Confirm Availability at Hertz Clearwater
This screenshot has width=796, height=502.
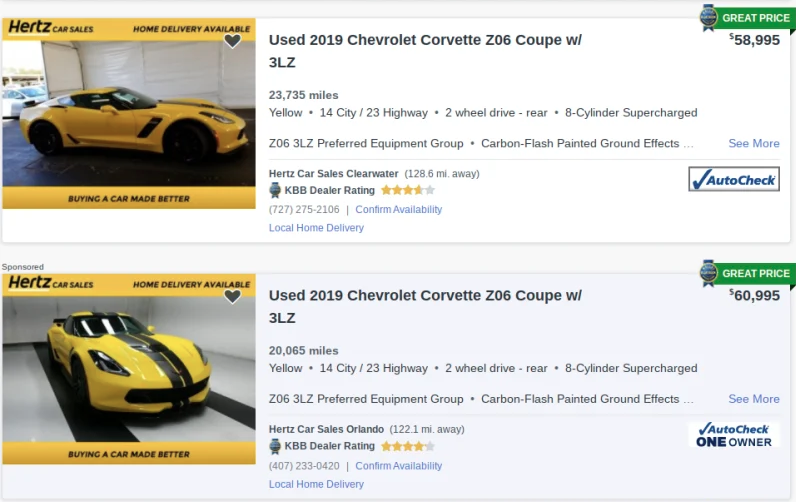click(398, 210)
